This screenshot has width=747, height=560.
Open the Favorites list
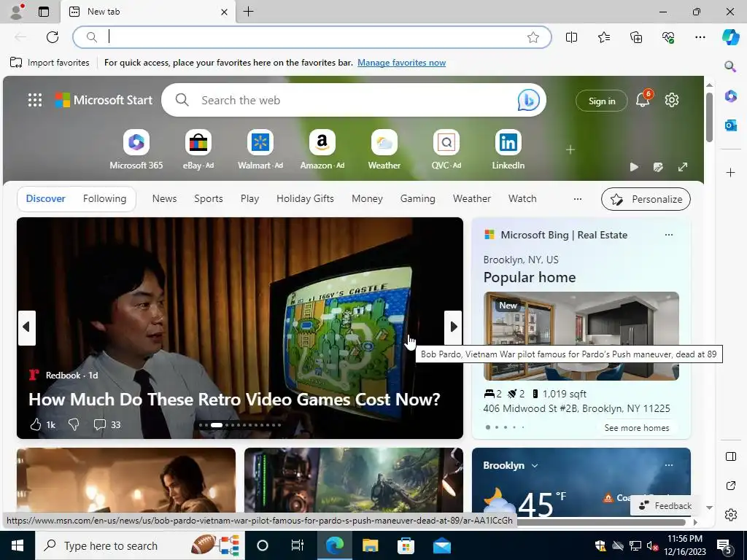pos(603,37)
